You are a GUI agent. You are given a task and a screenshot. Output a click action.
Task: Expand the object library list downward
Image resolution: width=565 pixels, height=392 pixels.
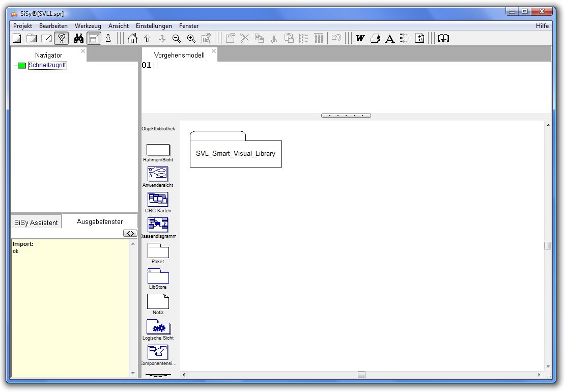click(158, 375)
